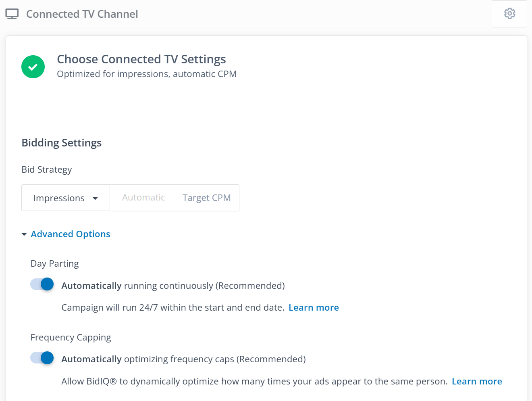Open the gear settings menu
Image resolution: width=532 pixels, height=401 pixels.
coord(509,14)
